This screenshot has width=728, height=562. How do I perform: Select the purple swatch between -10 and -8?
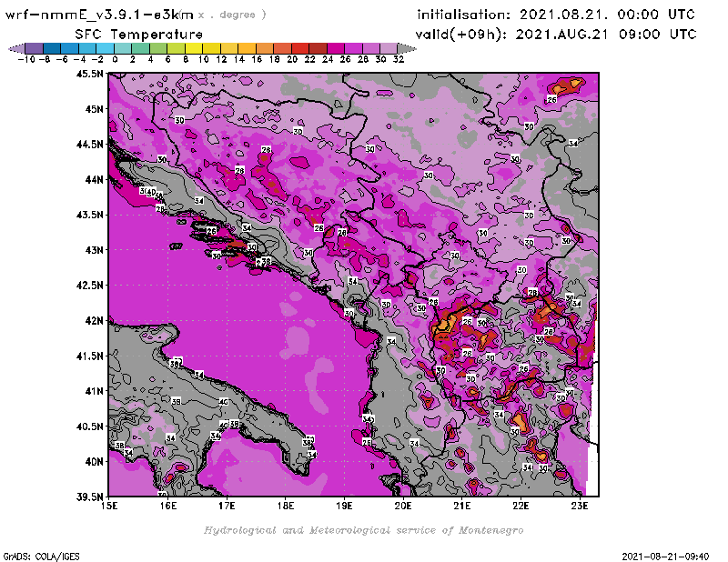[x=34, y=47]
